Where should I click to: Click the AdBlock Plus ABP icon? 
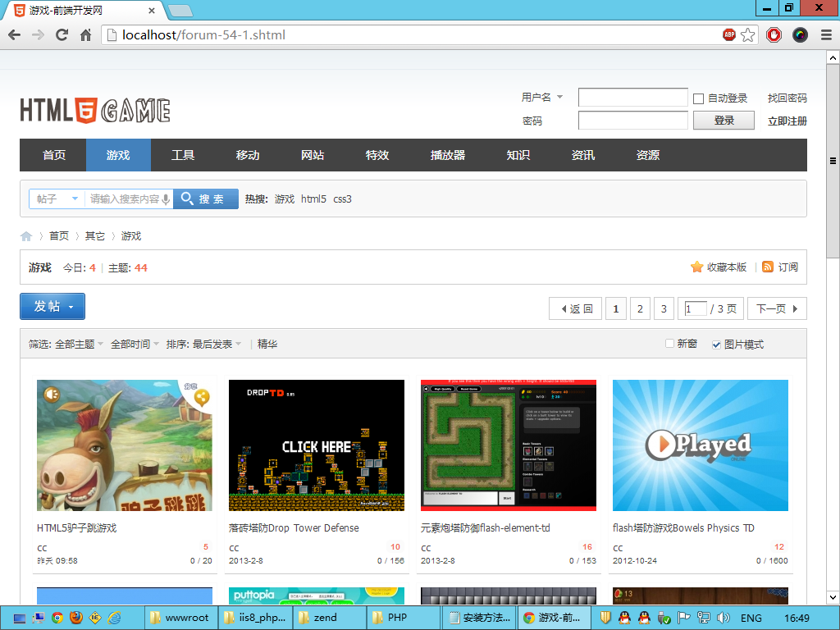729,34
